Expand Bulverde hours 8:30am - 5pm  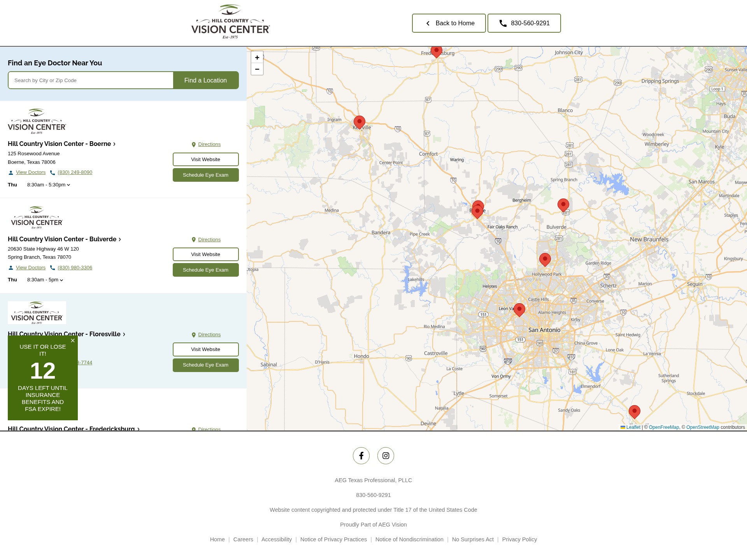(45, 280)
